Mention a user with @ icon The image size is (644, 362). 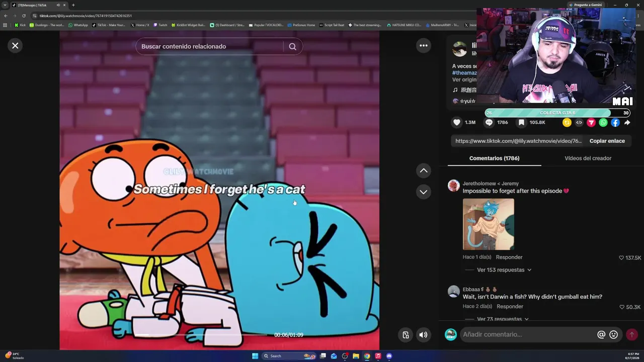click(x=601, y=334)
